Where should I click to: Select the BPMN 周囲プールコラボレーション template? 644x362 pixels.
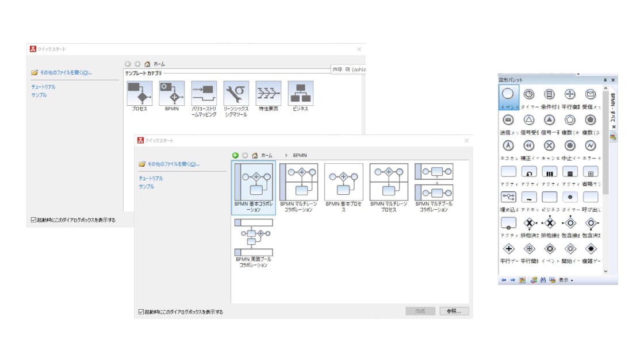click(x=254, y=244)
